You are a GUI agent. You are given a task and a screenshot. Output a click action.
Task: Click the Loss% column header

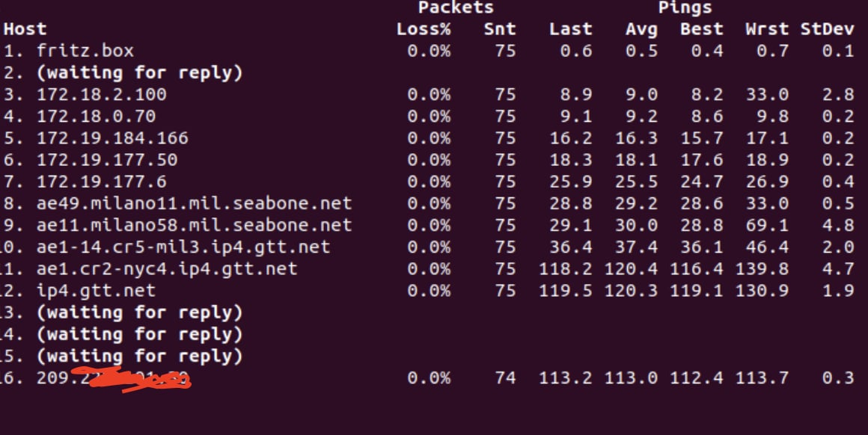[x=424, y=28]
